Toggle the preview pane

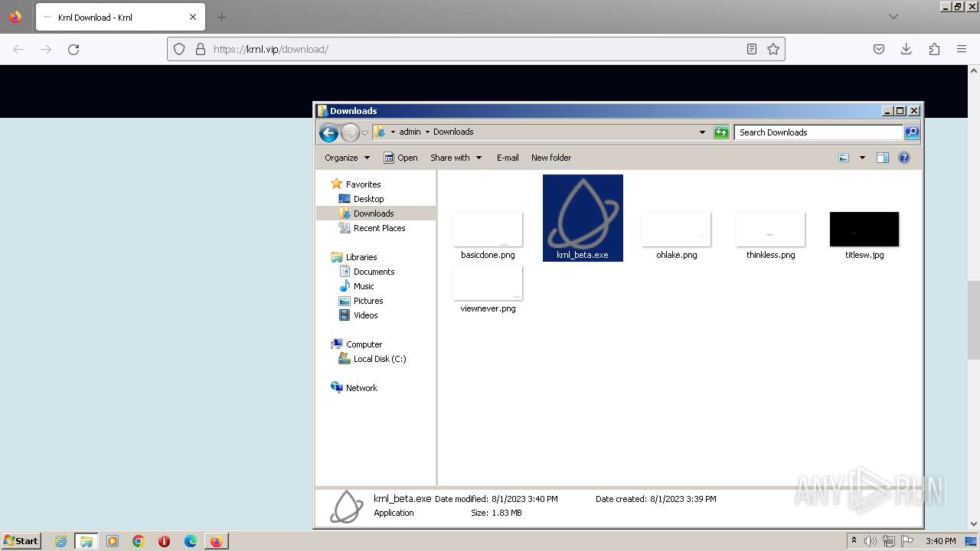click(x=882, y=158)
